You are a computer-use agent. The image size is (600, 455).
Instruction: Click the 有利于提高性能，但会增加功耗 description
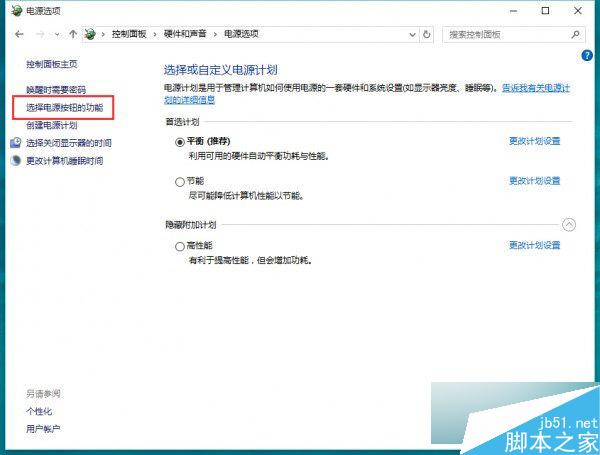coord(250,261)
